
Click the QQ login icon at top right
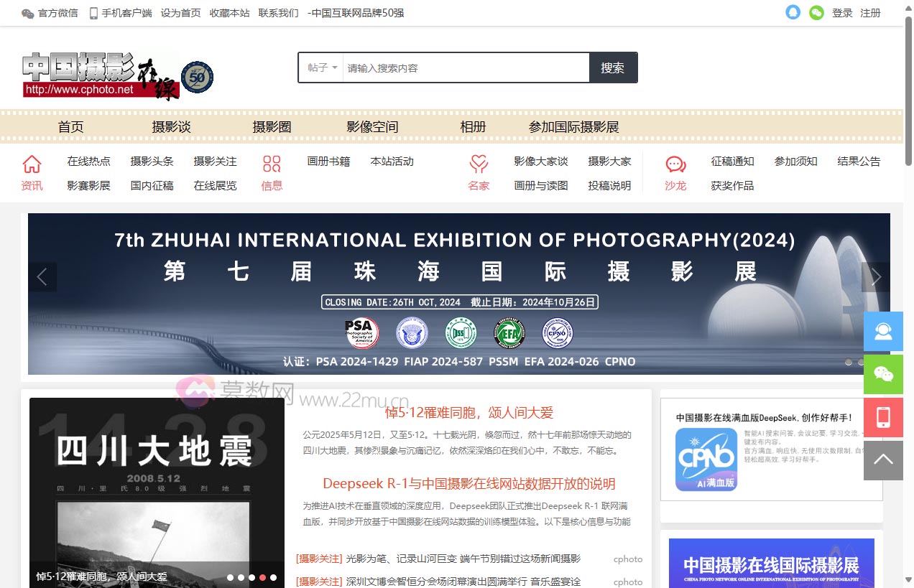point(793,13)
